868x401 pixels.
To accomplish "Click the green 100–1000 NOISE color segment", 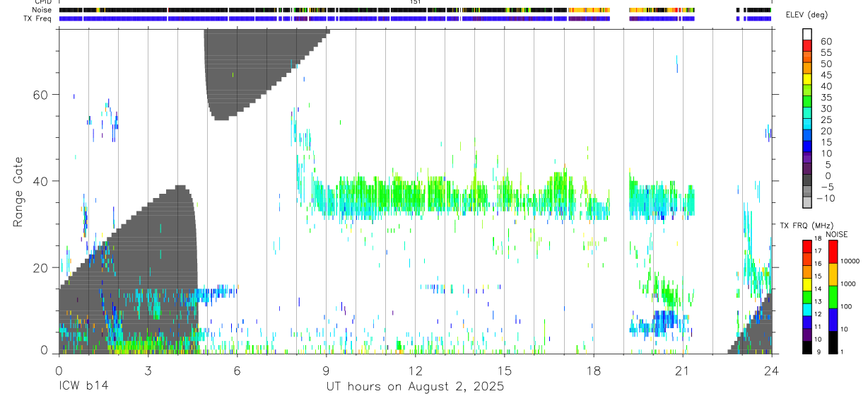I will (x=833, y=296).
